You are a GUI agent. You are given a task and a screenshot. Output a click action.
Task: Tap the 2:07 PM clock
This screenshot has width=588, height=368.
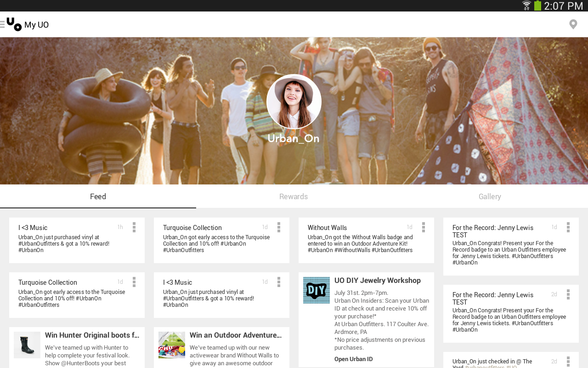[x=563, y=6]
